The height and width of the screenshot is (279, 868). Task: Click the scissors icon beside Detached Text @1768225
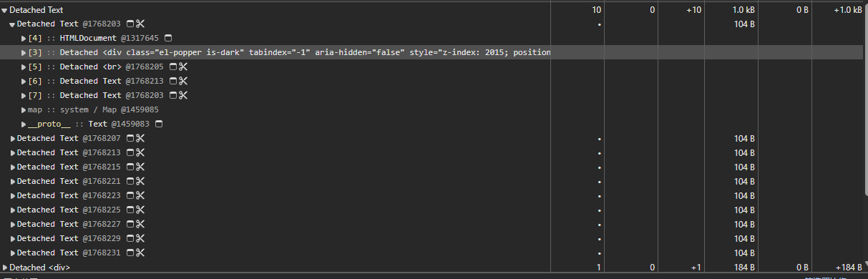click(140, 210)
